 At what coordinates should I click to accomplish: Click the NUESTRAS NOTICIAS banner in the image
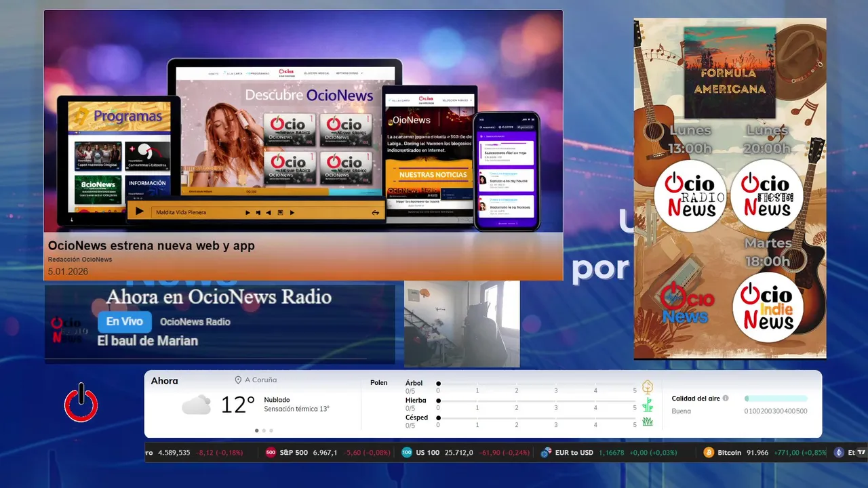(433, 175)
